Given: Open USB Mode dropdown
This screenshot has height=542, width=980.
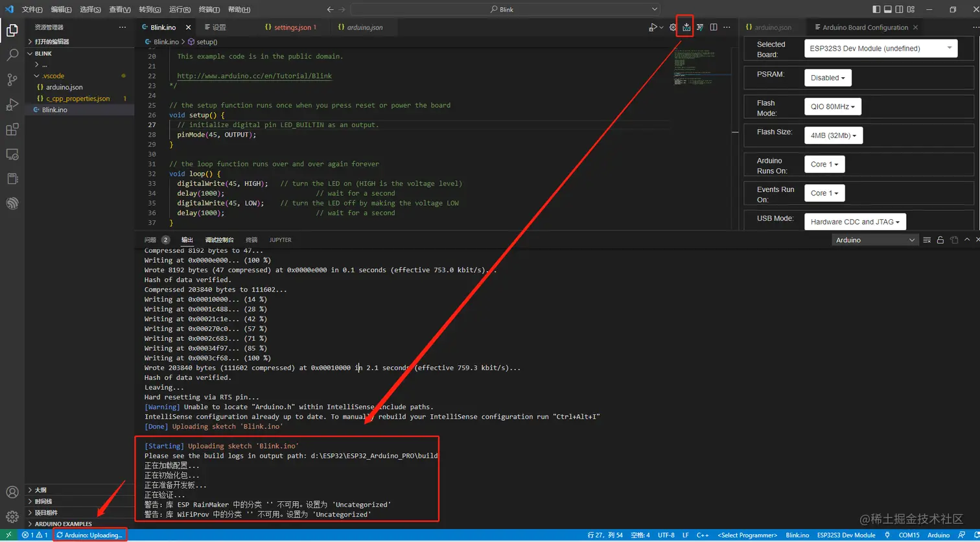Looking at the screenshot, I should click(x=855, y=222).
